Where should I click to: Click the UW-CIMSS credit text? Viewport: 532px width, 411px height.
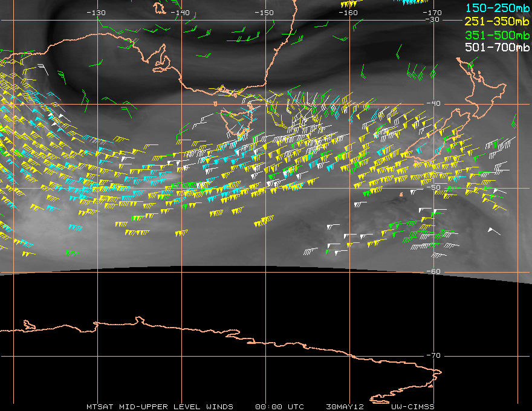pyautogui.click(x=412, y=407)
